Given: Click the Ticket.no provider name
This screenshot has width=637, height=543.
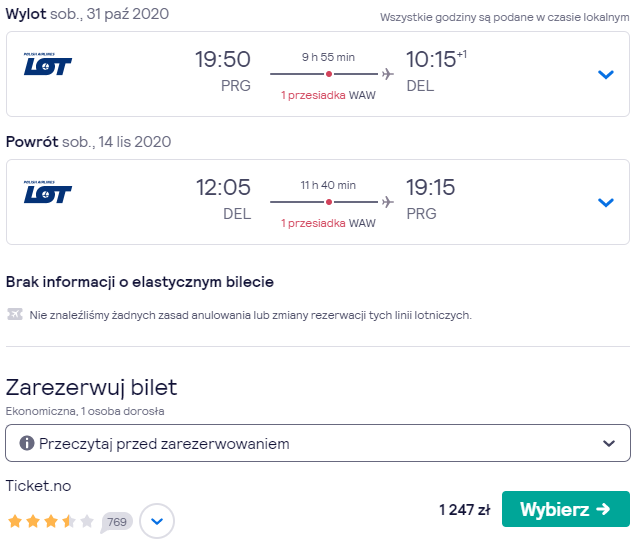Looking at the screenshot, I should tap(39, 486).
